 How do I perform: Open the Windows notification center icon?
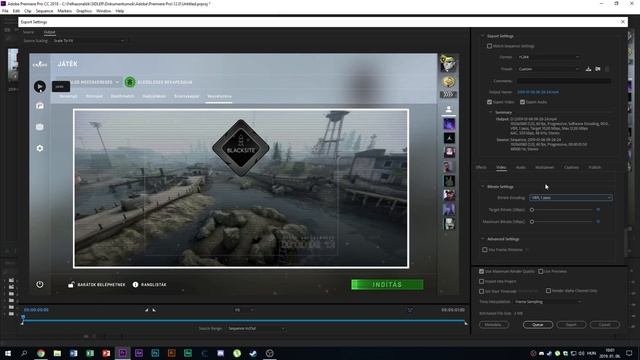coord(629,353)
